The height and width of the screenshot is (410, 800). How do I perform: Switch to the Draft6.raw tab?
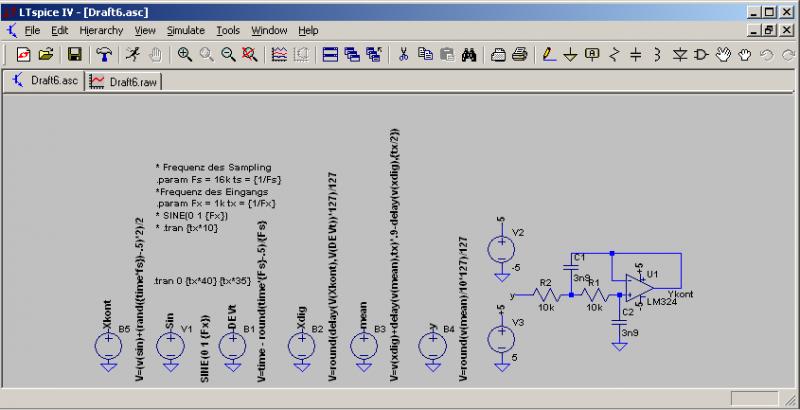[x=122, y=81]
